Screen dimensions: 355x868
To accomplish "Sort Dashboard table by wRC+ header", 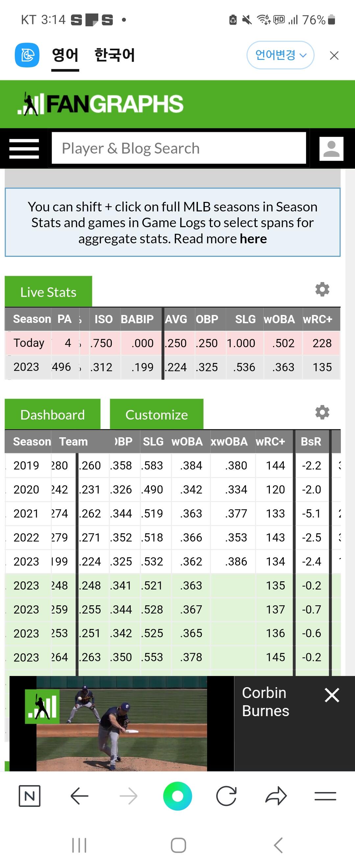I will pos(270,442).
